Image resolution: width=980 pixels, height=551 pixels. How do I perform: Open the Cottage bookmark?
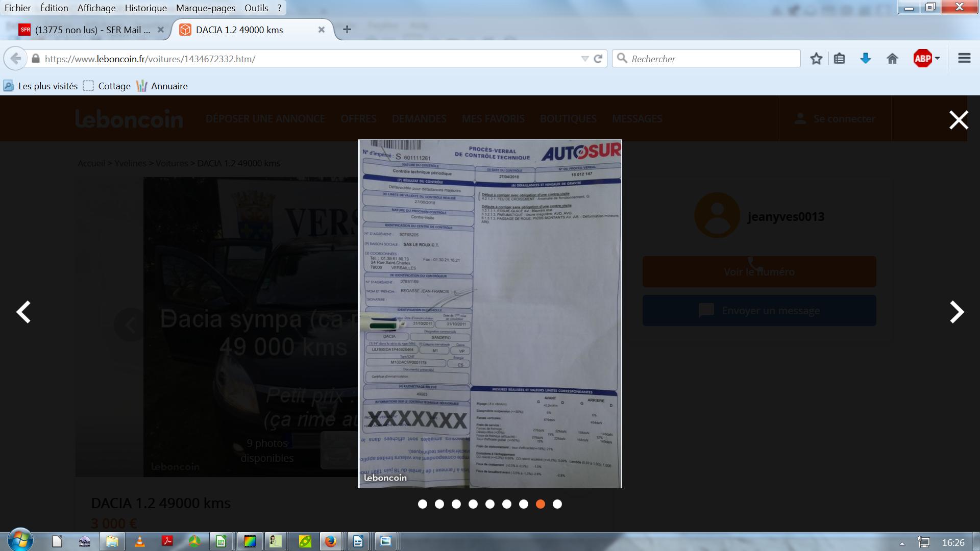coord(107,86)
